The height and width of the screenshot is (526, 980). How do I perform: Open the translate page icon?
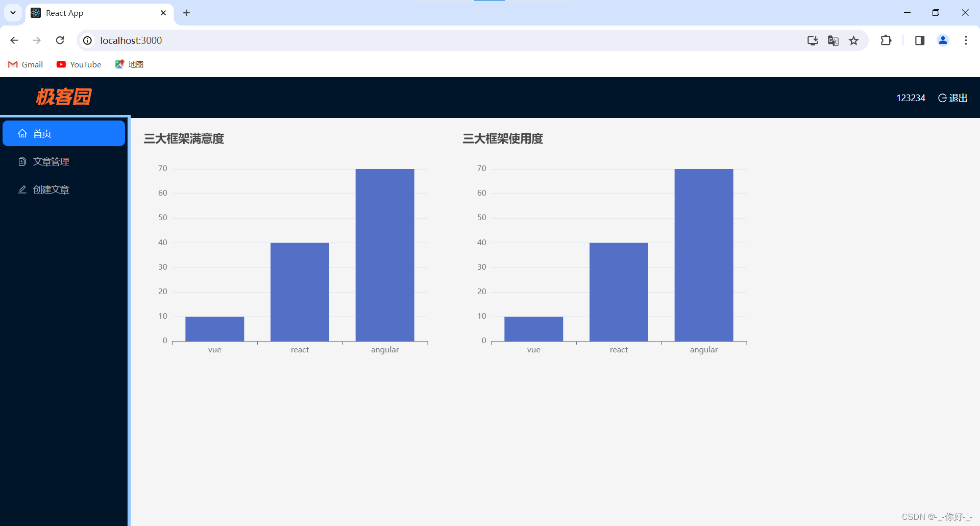pyautogui.click(x=833, y=40)
